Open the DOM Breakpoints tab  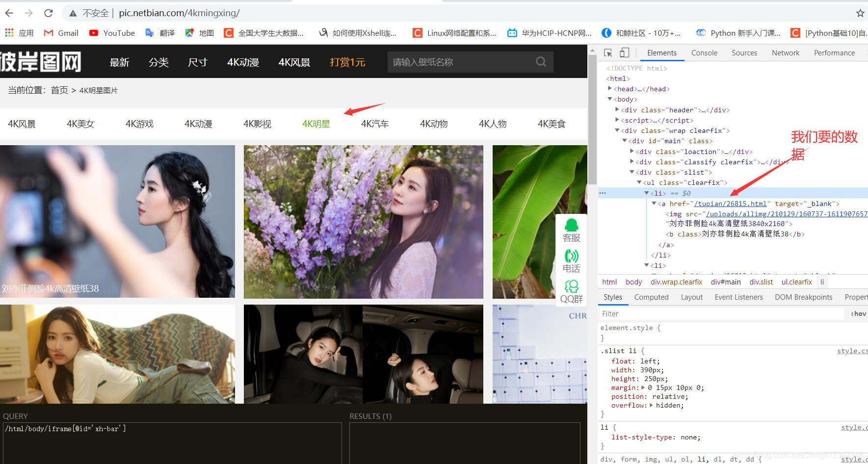pos(803,297)
